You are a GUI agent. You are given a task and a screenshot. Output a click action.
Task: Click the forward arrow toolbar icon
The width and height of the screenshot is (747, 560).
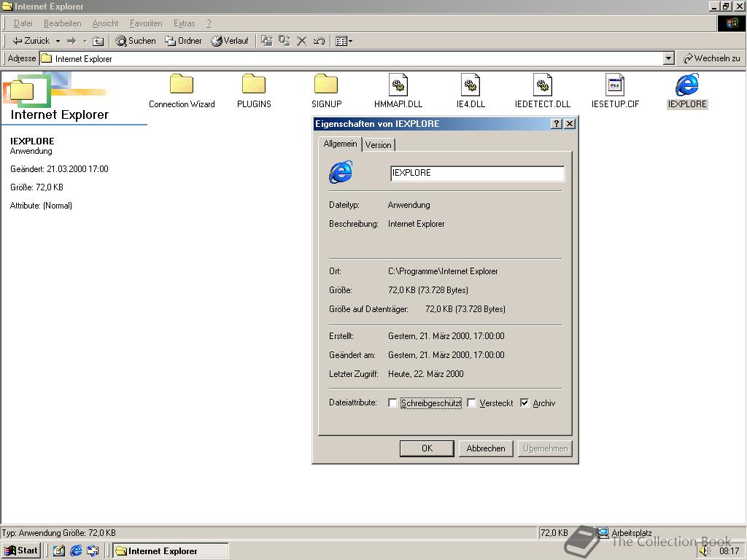[x=71, y=41]
